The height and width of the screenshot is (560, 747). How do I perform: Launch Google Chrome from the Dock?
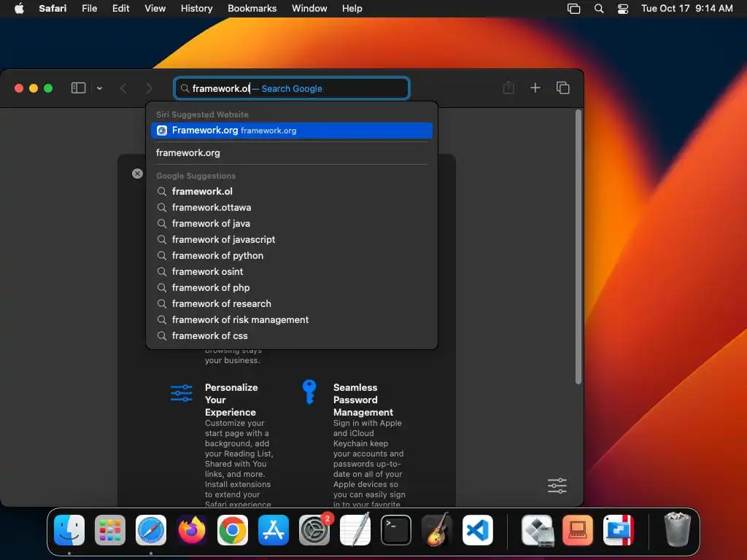coord(233,530)
